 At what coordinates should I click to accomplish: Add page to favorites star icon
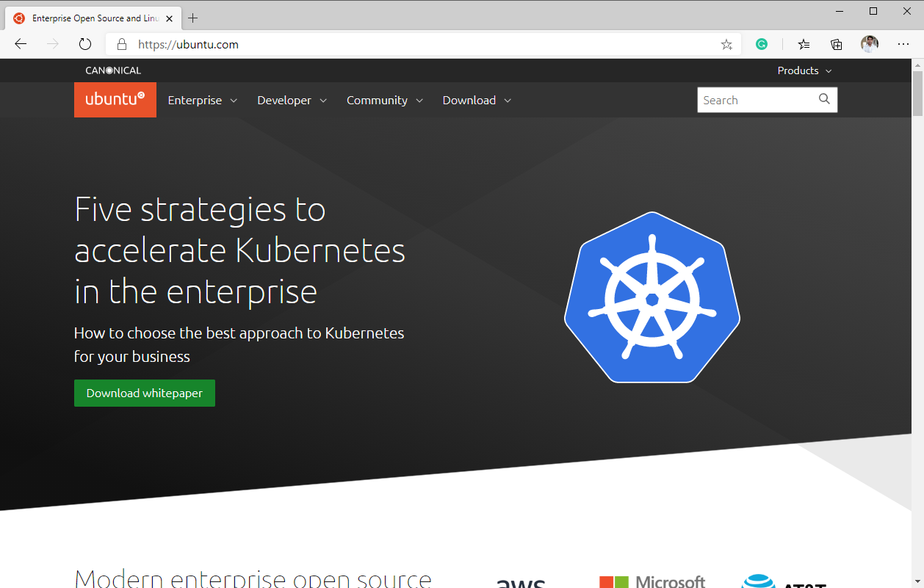tap(726, 44)
